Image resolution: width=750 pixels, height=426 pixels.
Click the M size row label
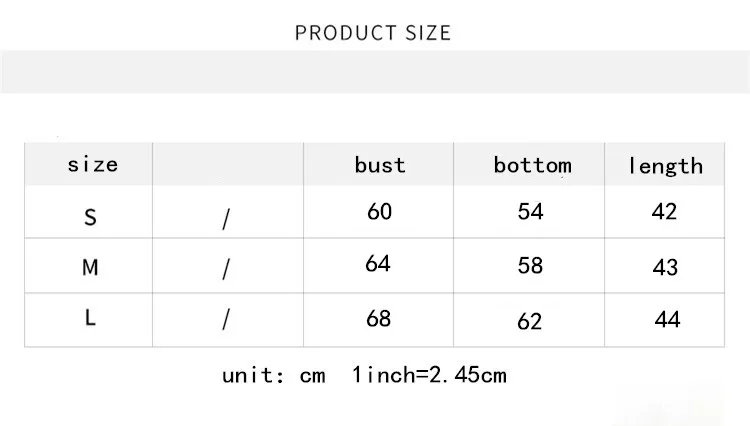pyautogui.click(x=90, y=267)
